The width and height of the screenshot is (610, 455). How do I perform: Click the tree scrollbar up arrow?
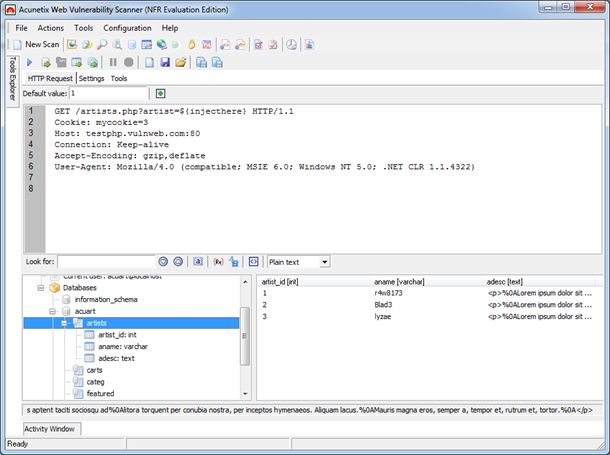click(245, 282)
